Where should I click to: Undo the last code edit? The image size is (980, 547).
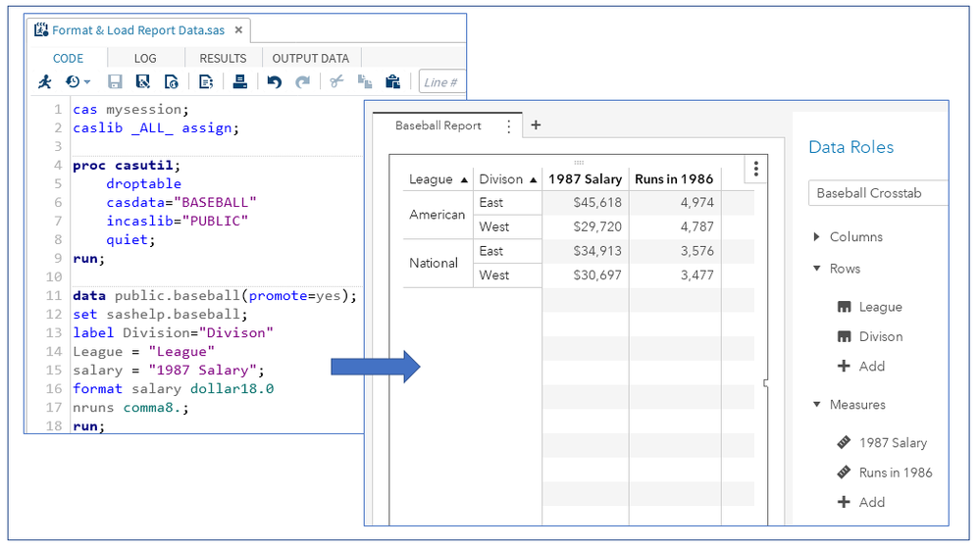[274, 82]
